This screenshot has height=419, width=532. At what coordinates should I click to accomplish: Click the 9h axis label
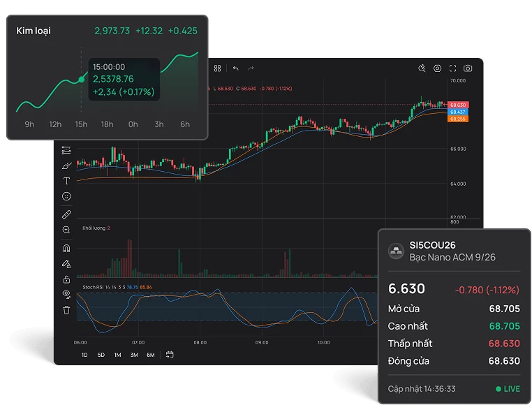(29, 124)
